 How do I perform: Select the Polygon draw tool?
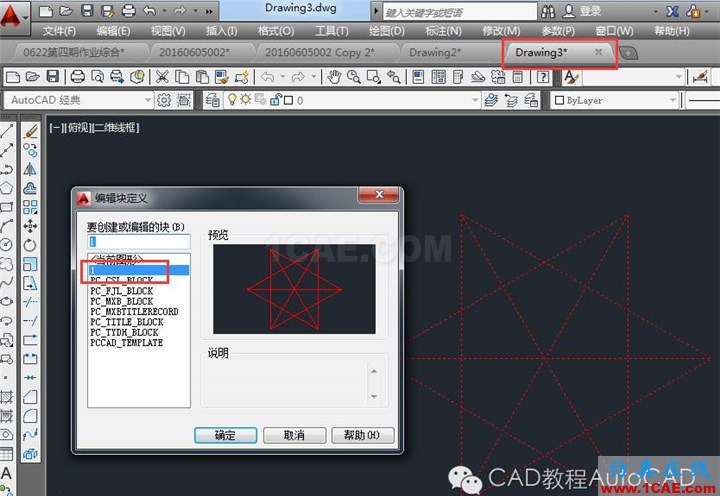pos(6,188)
